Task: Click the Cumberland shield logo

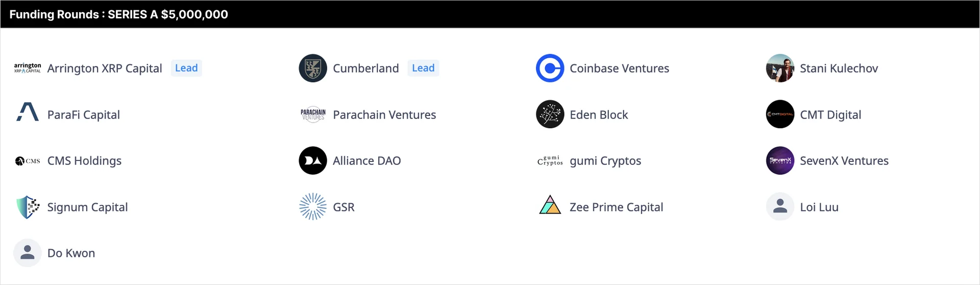Action: [313, 68]
